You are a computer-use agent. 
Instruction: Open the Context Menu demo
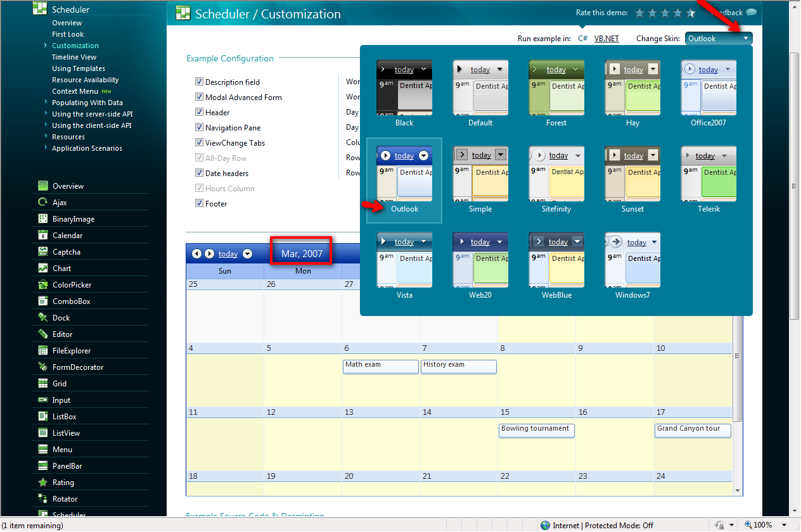tap(75, 91)
